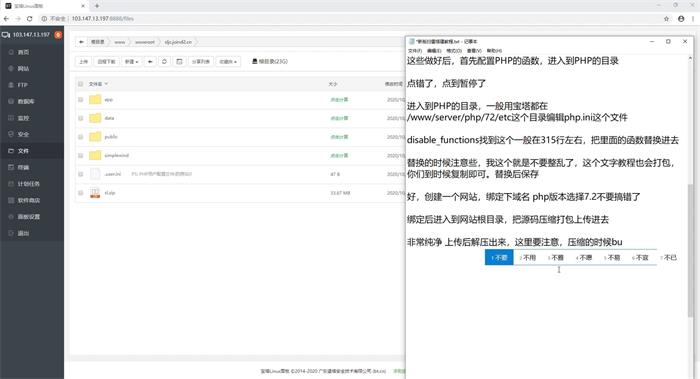Open 软件商店 software store in sidebar
The height and width of the screenshot is (379, 700).
[29, 200]
